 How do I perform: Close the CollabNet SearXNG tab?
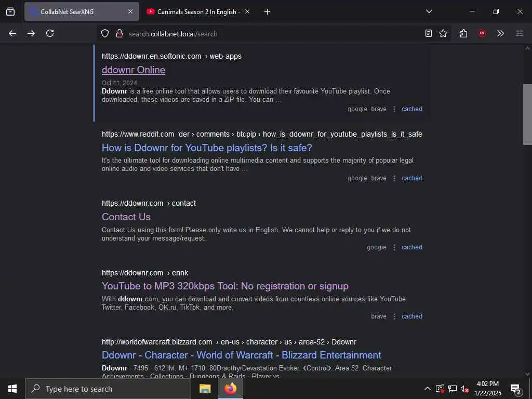coord(130,11)
